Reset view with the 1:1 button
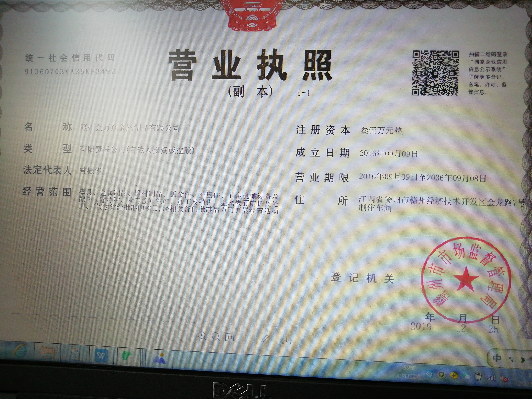The image size is (532, 399). tap(229, 337)
